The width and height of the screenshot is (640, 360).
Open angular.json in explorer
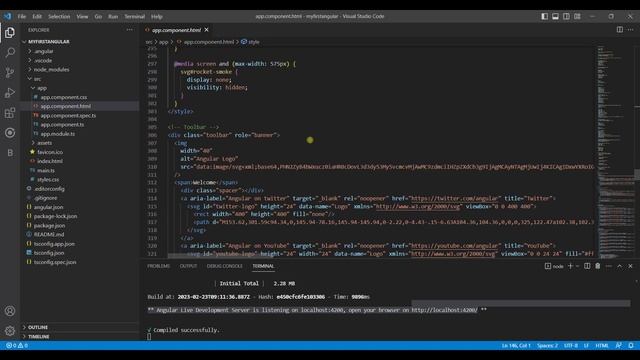tap(80, 207)
